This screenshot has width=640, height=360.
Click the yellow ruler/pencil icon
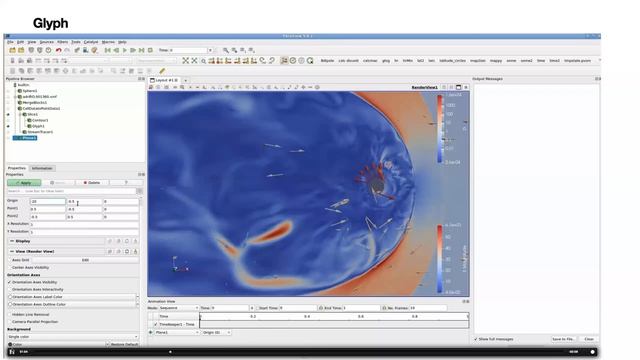pos(162,71)
